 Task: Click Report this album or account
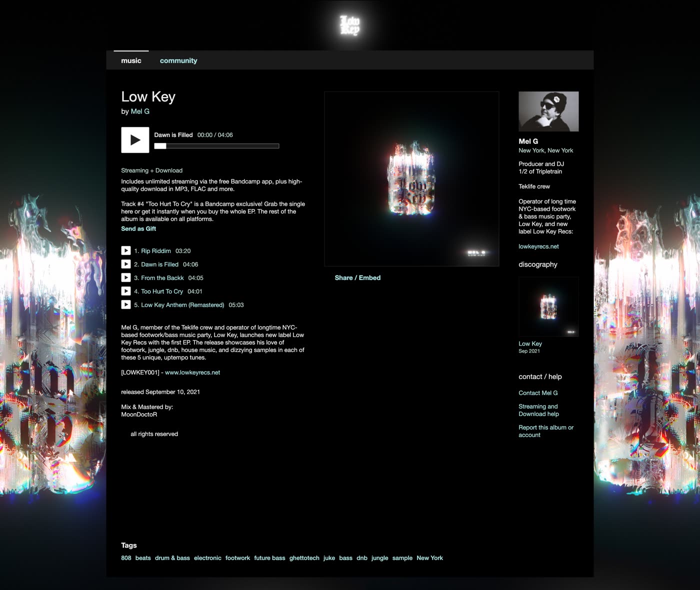[546, 431]
